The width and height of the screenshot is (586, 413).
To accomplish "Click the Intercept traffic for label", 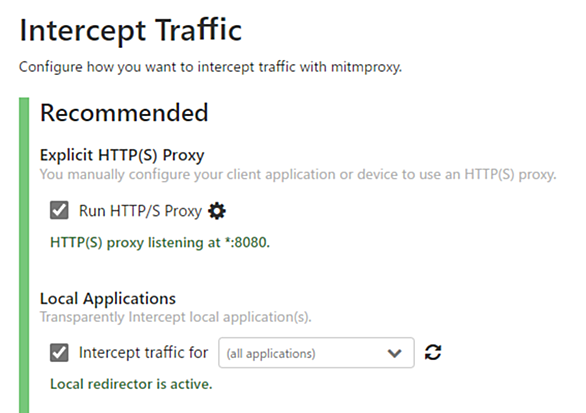I will (x=143, y=352).
